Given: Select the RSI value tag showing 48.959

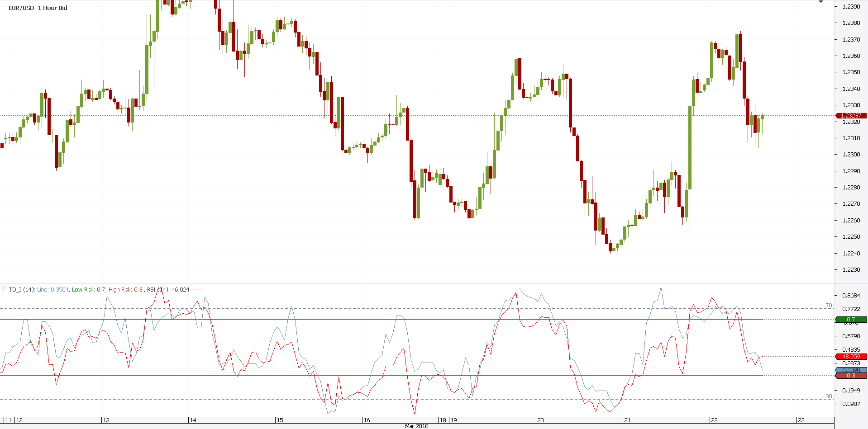Looking at the screenshot, I should [x=851, y=357].
